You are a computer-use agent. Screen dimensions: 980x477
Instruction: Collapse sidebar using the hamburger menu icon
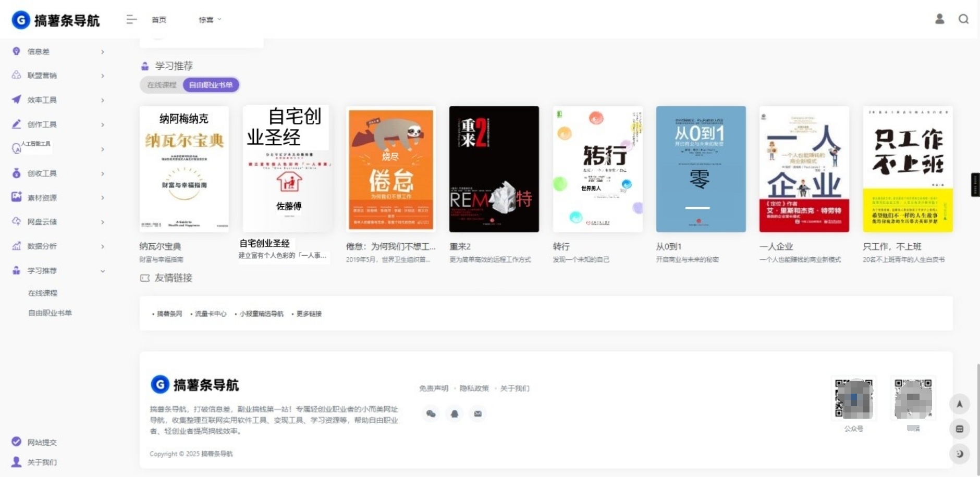[131, 20]
